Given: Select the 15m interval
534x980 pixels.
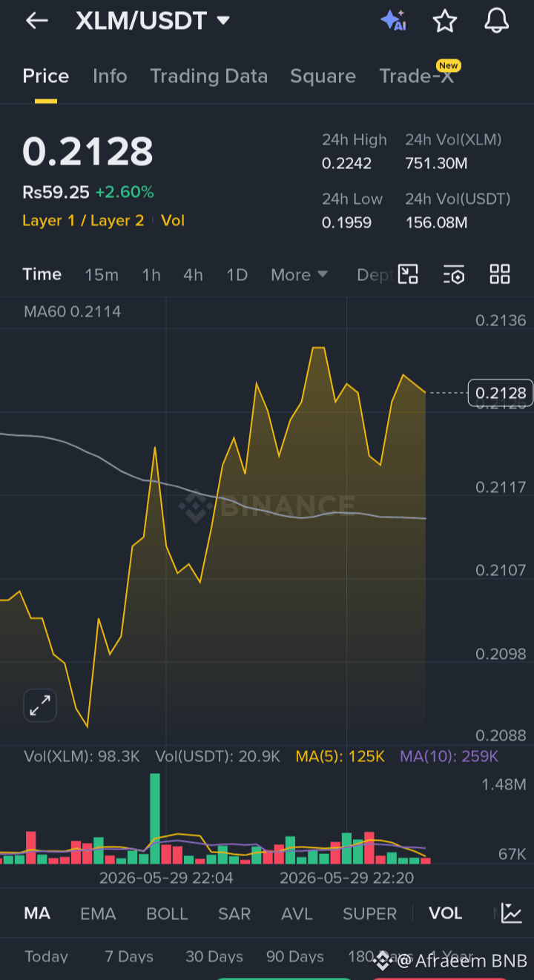Looking at the screenshot, I should [x=102, y=275].
